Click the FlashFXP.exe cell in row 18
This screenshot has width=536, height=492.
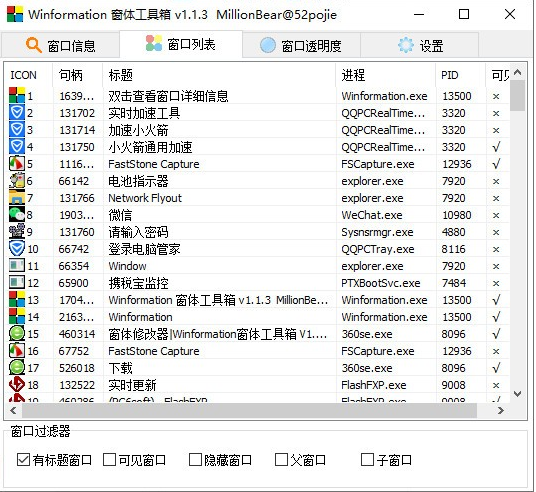click(374, 385)
